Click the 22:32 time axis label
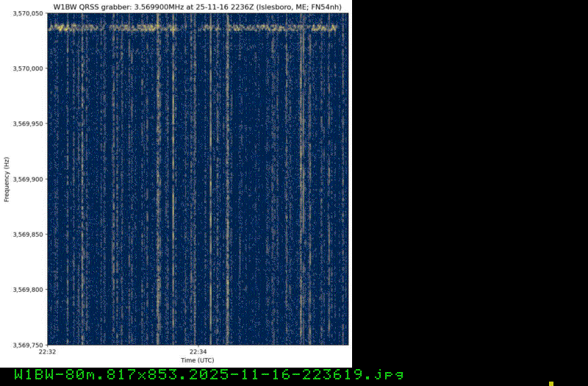 [47, 352]
